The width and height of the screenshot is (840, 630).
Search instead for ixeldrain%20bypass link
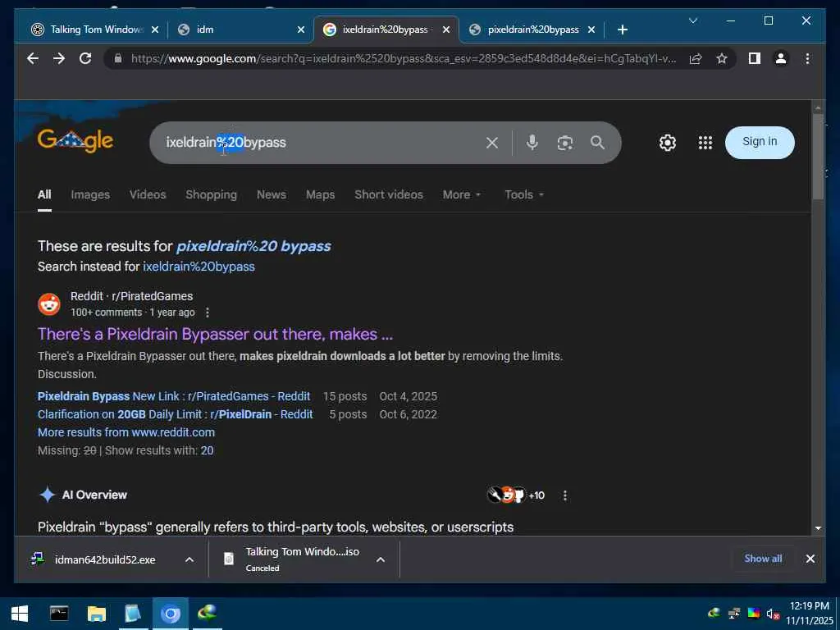[199, 267]
